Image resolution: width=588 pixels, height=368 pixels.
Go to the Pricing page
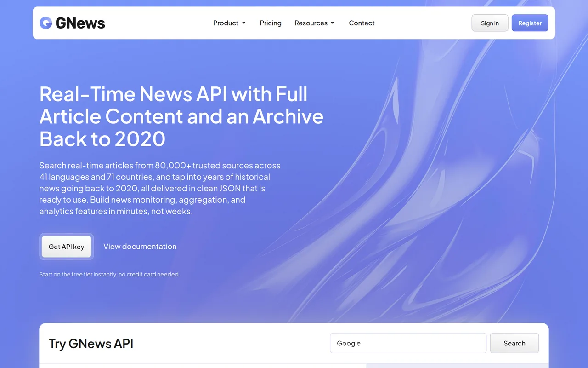click(x=271, y=23)
